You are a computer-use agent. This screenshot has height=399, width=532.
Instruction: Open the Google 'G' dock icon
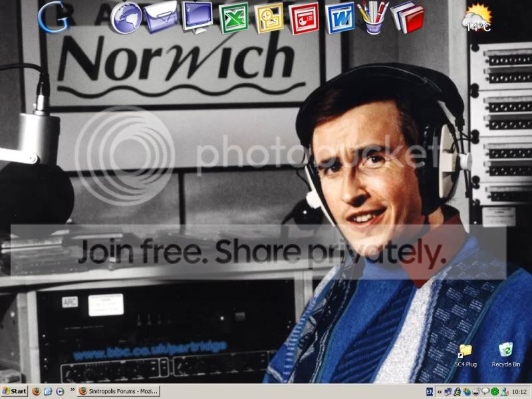click(54, 18)
